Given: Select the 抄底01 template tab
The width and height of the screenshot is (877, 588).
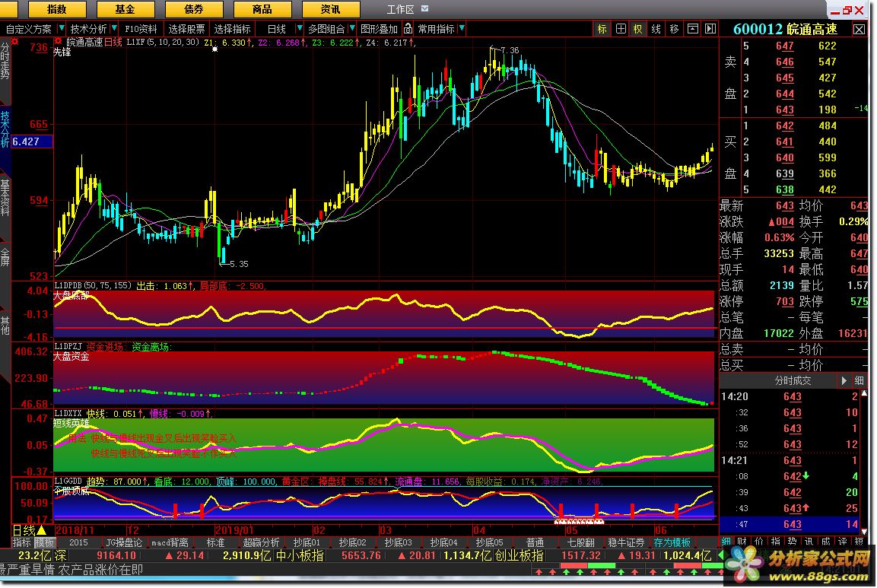Looking at the screenshot, I should click(x=307, y=542).
